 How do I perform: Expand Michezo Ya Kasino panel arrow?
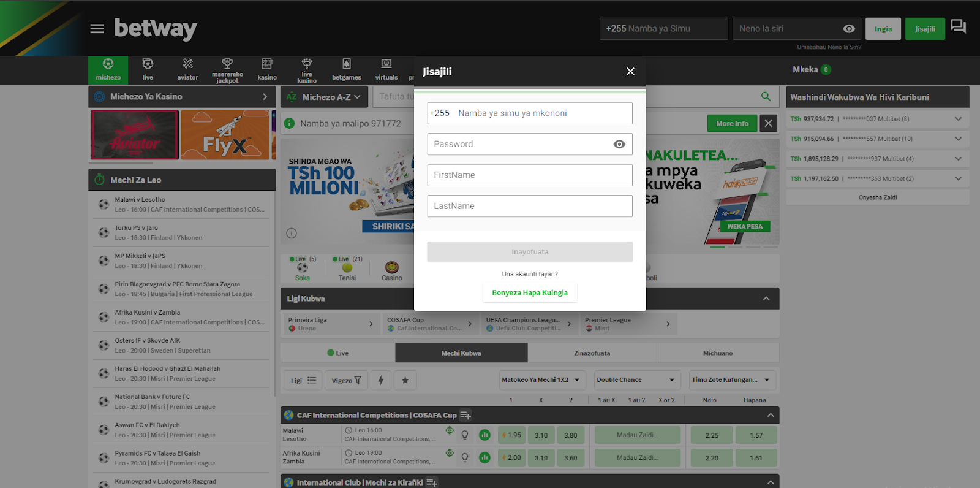265,97
